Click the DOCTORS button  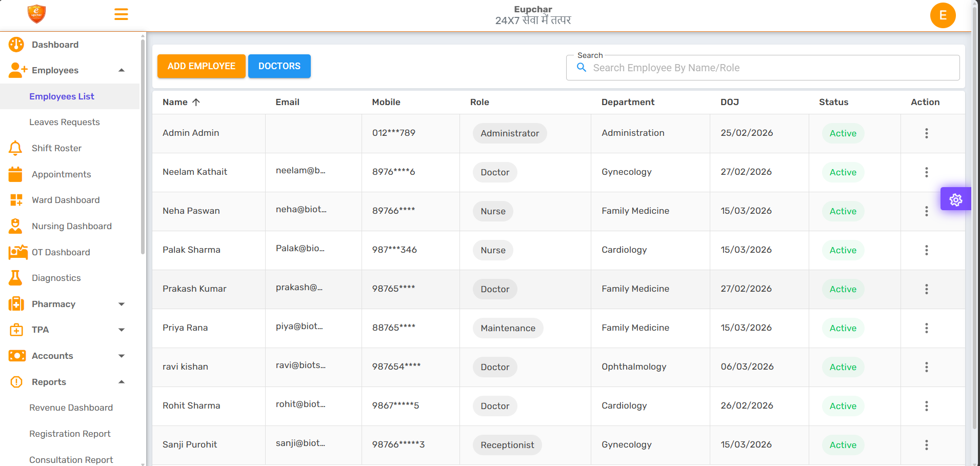279,66
